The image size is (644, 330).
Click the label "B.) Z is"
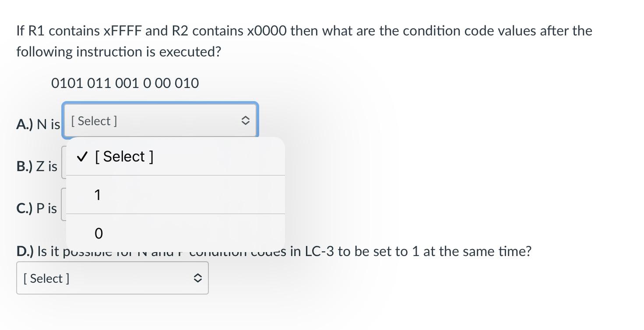point(36,166)
